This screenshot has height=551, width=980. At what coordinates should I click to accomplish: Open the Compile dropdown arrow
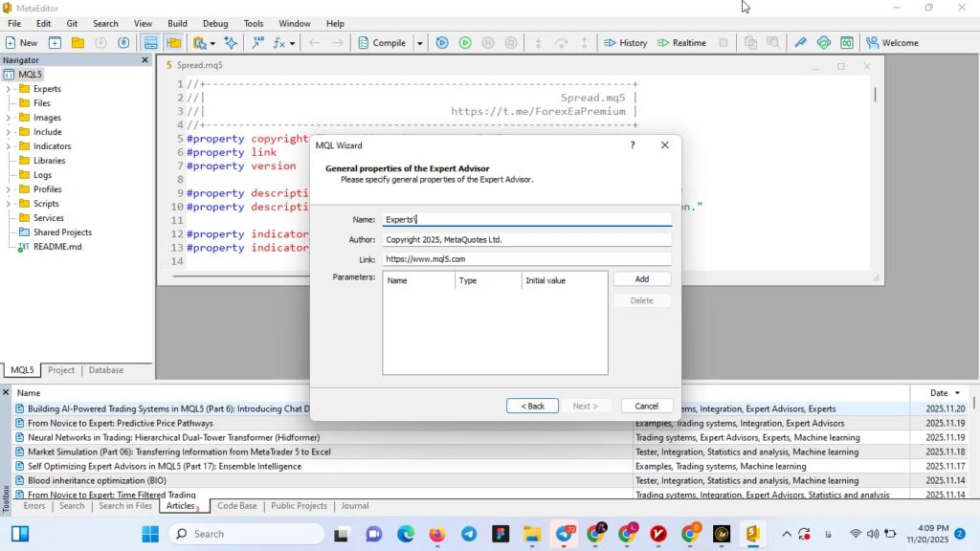(419, 43)
